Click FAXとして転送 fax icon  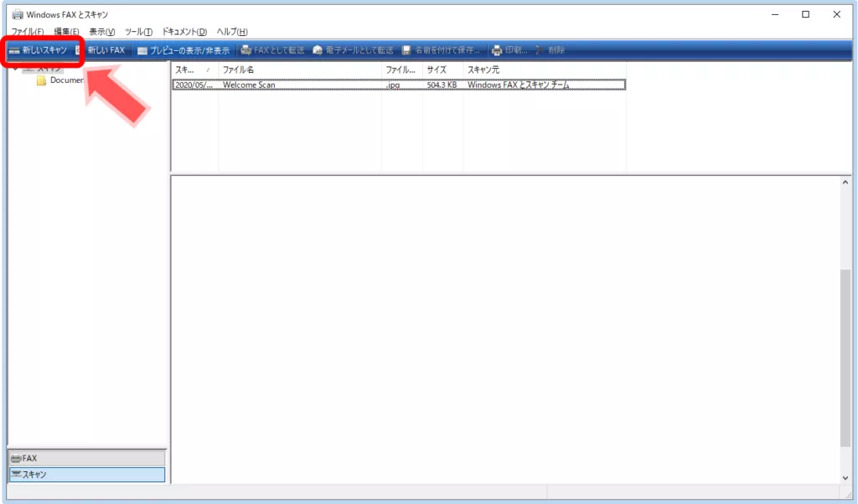[x=246, y=50]
